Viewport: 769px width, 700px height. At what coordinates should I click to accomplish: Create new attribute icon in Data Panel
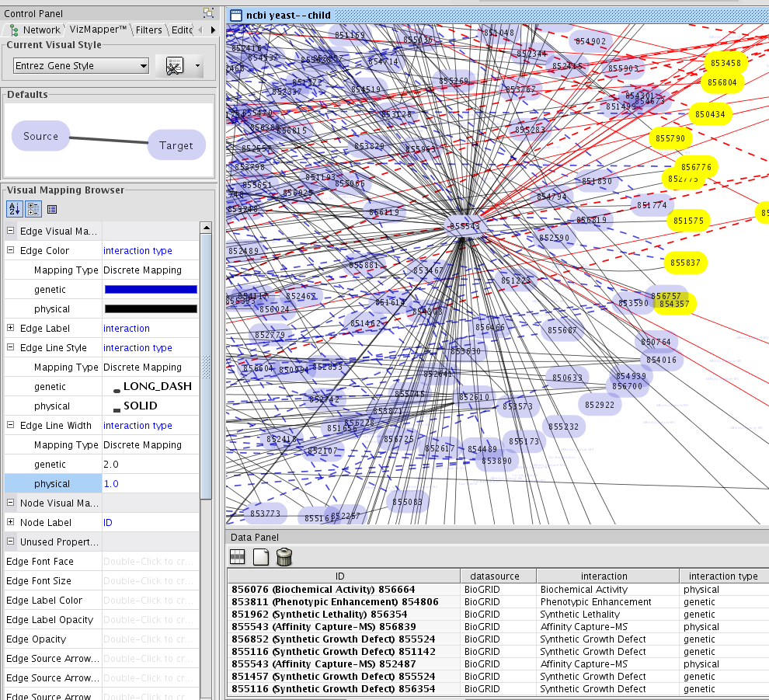point(261,557)
